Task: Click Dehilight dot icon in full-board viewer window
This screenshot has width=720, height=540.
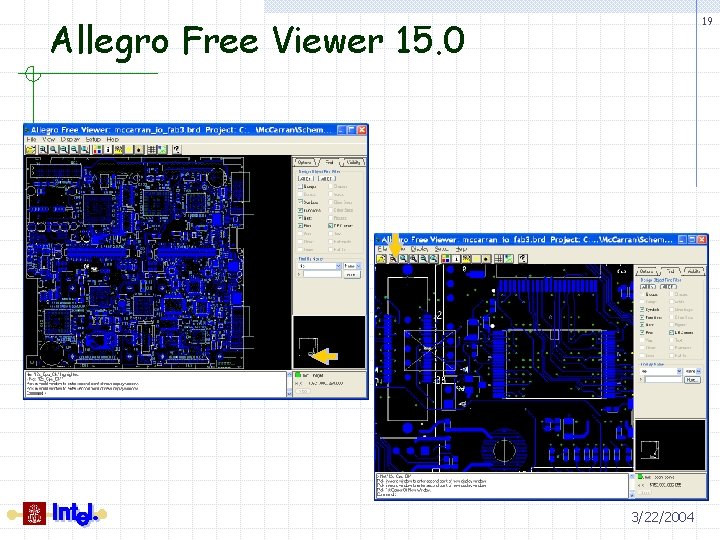Action: click(139, 149)
